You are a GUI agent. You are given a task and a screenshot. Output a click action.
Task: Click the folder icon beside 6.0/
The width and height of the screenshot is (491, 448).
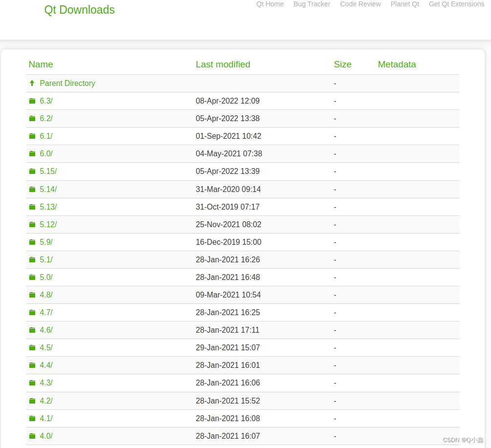click(32, 154)
